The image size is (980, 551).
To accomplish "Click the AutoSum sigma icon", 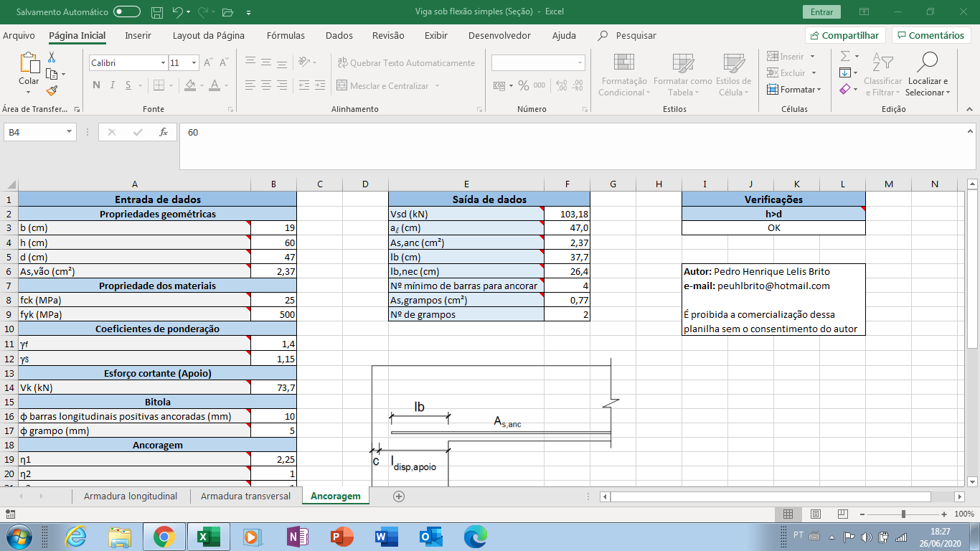I will [845, 56].
